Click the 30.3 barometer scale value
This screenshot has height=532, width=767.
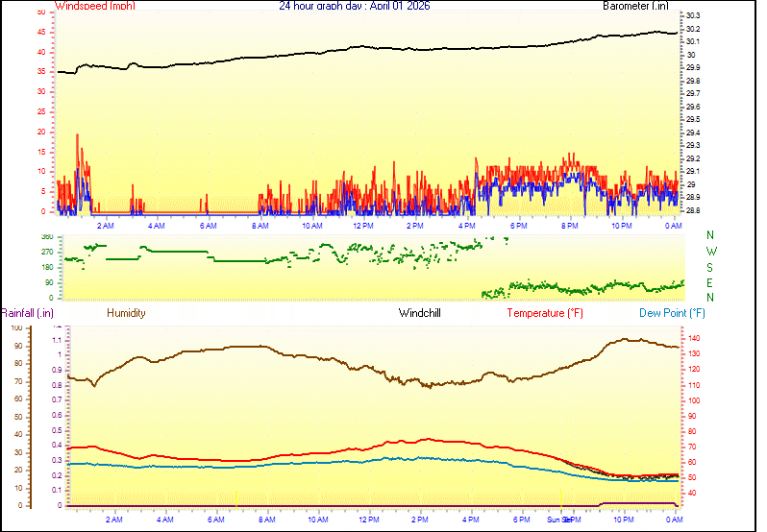[692, 16]
